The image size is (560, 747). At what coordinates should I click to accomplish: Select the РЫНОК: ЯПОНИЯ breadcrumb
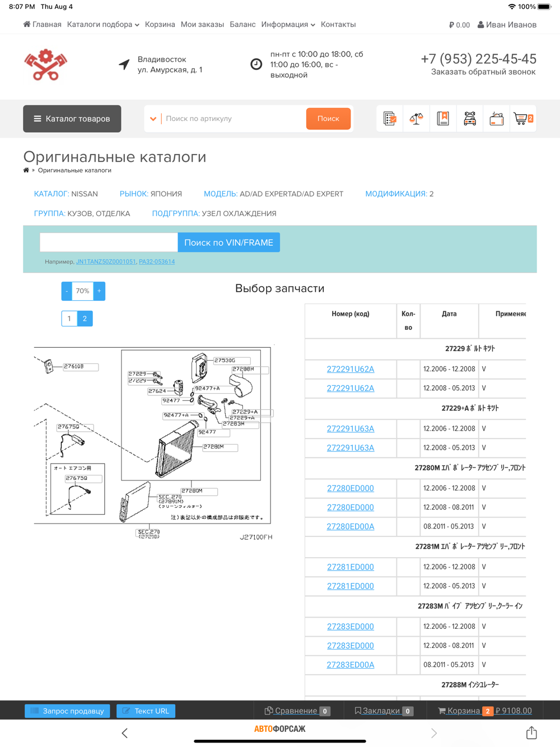[x=151, y=194]
